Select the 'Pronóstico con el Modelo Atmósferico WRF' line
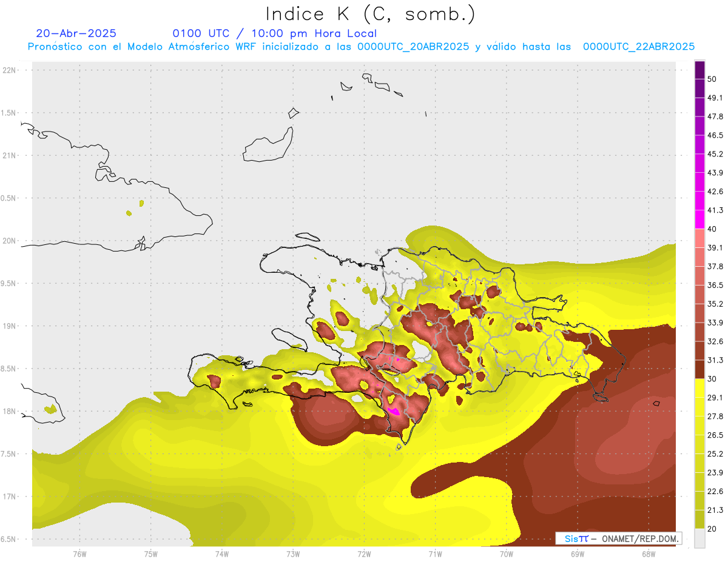This screenshot has height=562, width=728. click(361, 47)
